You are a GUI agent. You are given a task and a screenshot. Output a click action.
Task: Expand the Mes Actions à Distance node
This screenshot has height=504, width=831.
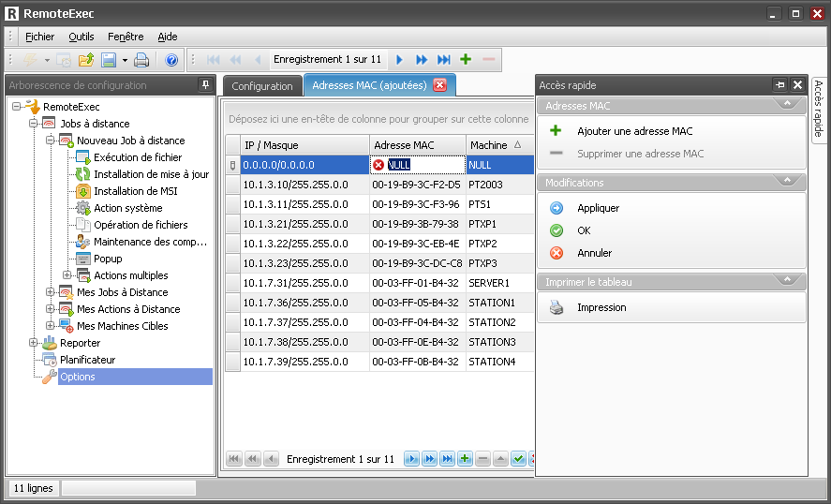(51, 309)
